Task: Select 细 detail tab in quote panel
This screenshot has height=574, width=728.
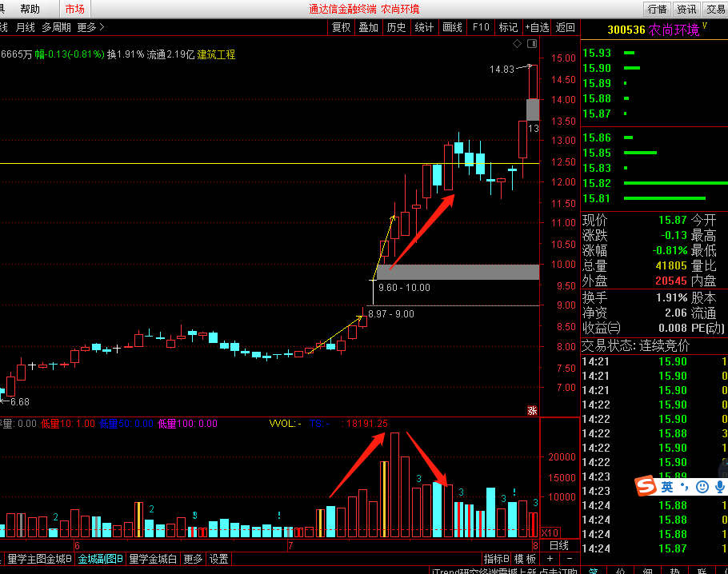Action: click(x=648, y=570)
